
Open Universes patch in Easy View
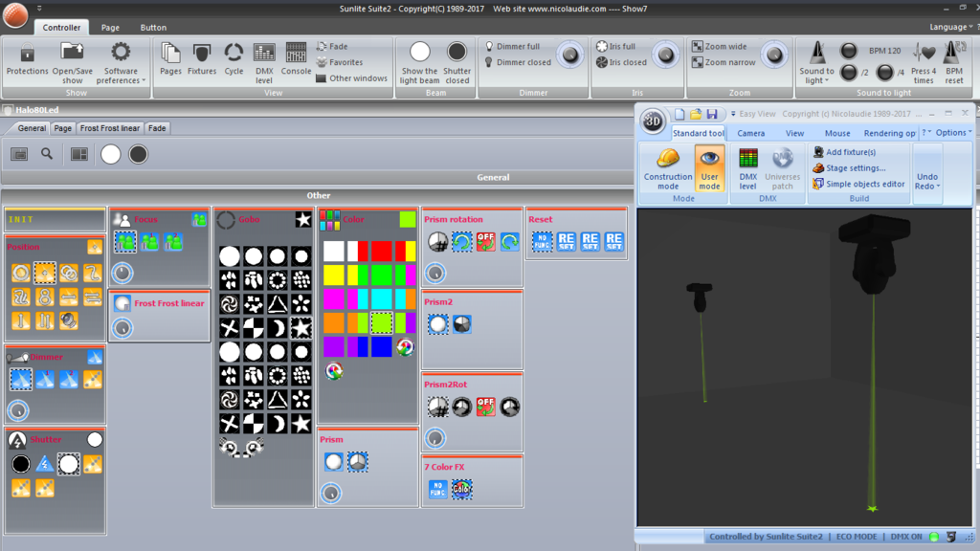pos(782,168)
